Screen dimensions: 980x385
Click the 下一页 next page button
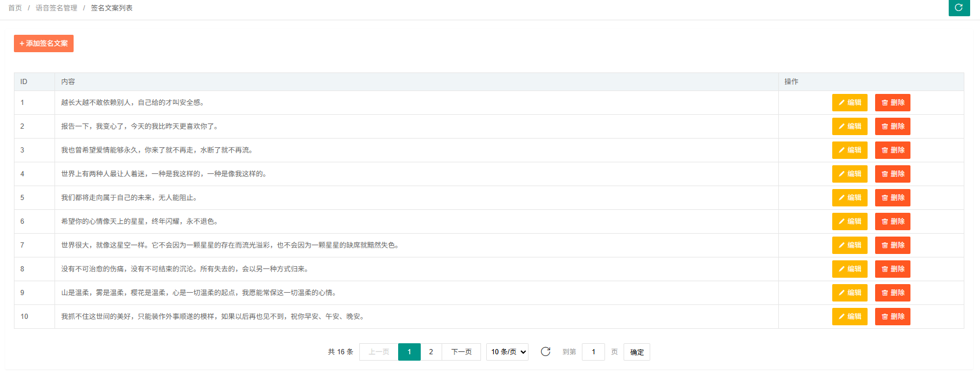click(461, 352)
